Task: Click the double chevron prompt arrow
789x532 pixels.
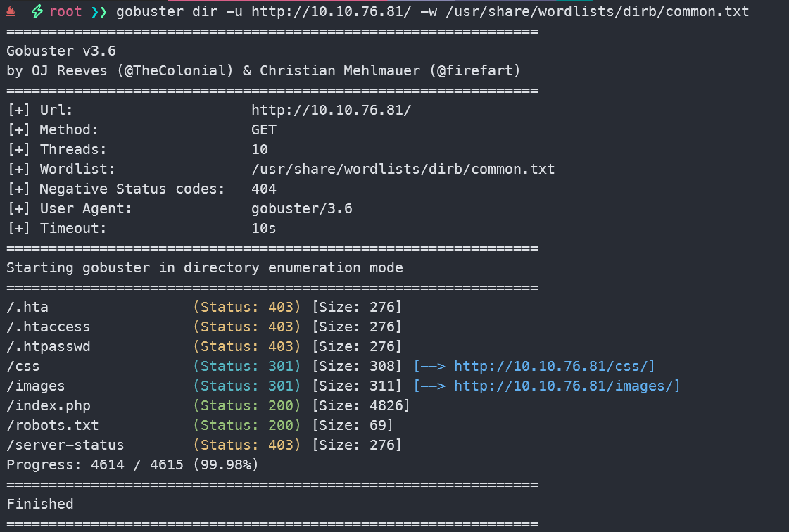Action: [x=99, y=12]
